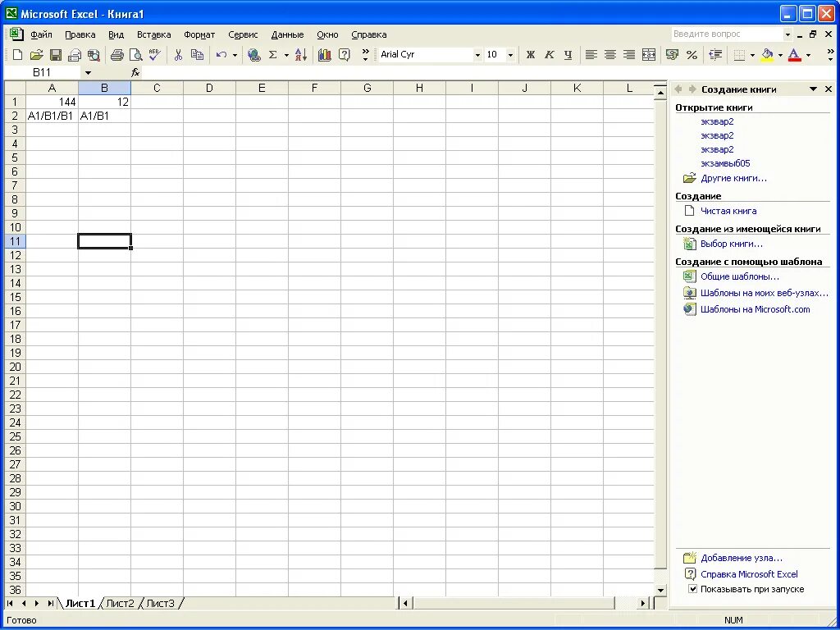Open Excel help question-mark icon

point(344,55)
